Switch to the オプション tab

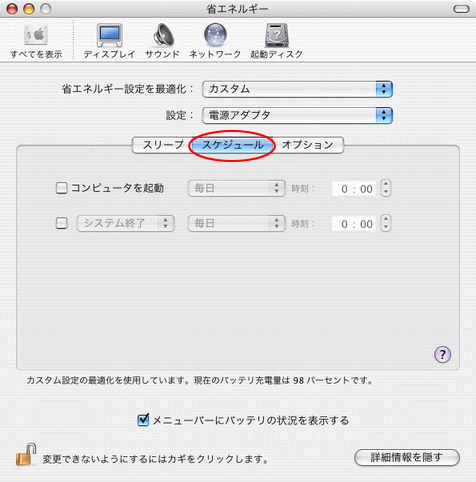click(307, 145)
